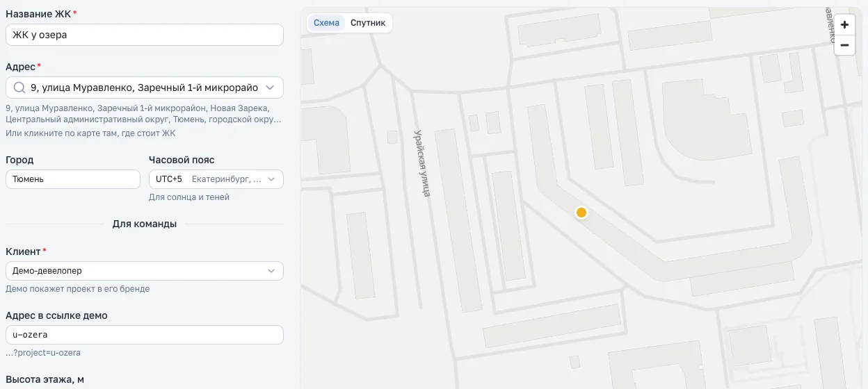Click hint Демо покажет проект в бренде
The width and height of the screenshot is (868, 389).
coord(77,289)
